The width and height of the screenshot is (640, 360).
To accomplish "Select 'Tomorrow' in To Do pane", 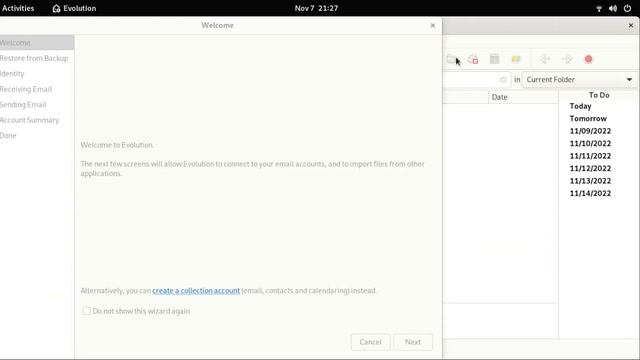I will pyautogui.click(x=588, y=119).
